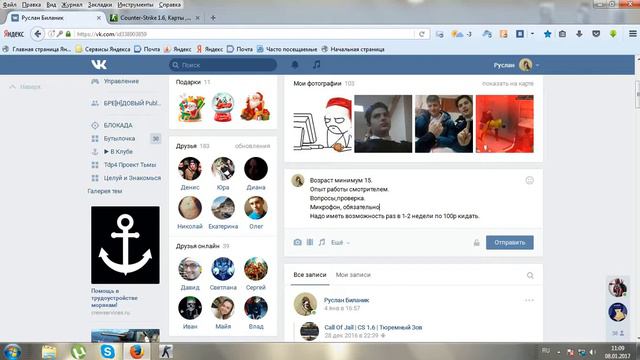Open Целуй и Знакомься link

click(x=132, y=178)
